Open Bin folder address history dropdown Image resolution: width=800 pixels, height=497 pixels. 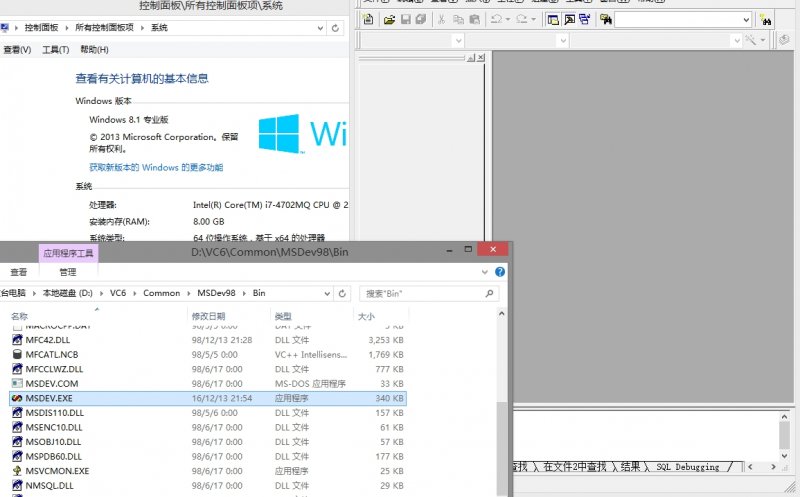point(327,293)
